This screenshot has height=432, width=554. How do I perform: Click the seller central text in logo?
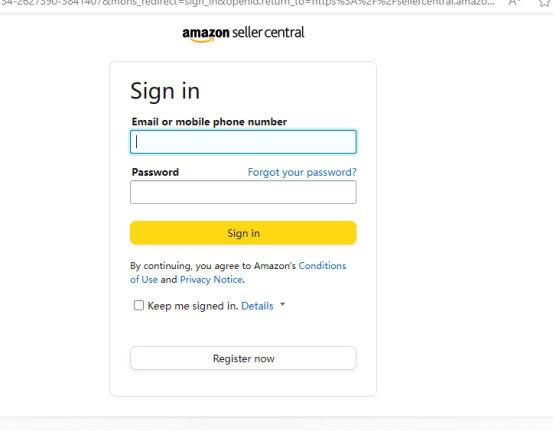[x=268, y=32]
